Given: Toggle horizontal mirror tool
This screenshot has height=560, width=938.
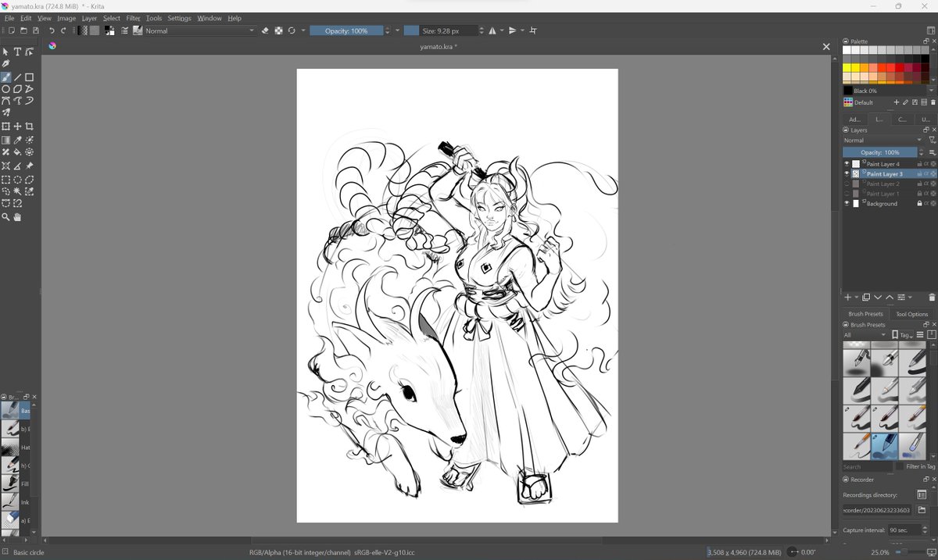Looking at the screenshot, I should point(492,30).
